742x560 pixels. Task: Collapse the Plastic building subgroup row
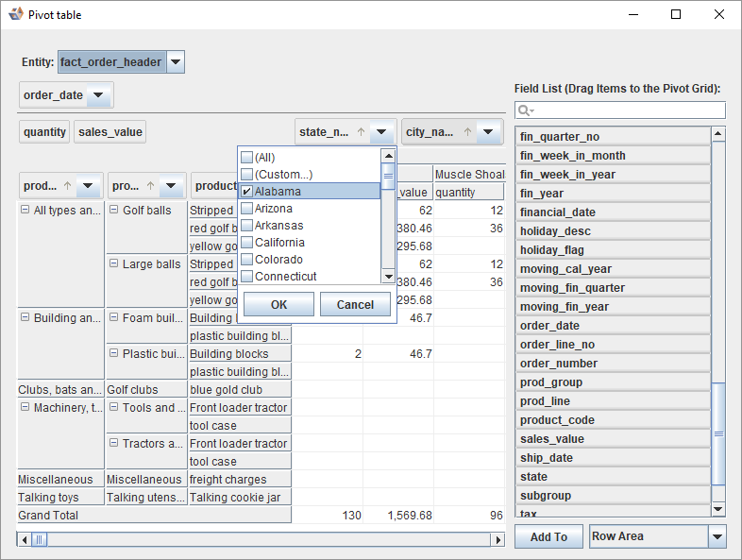tap(113, 354)
